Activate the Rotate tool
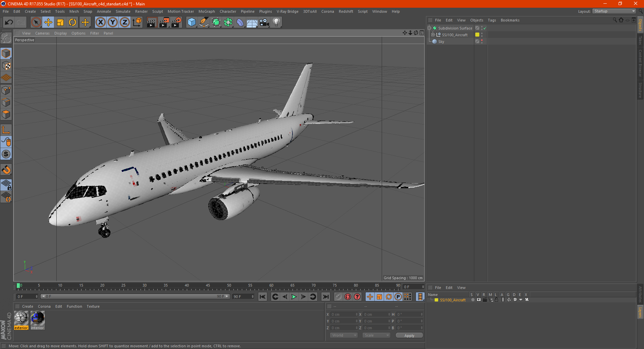The width and height of the screenshot is (644, 349). coord(72,22)
